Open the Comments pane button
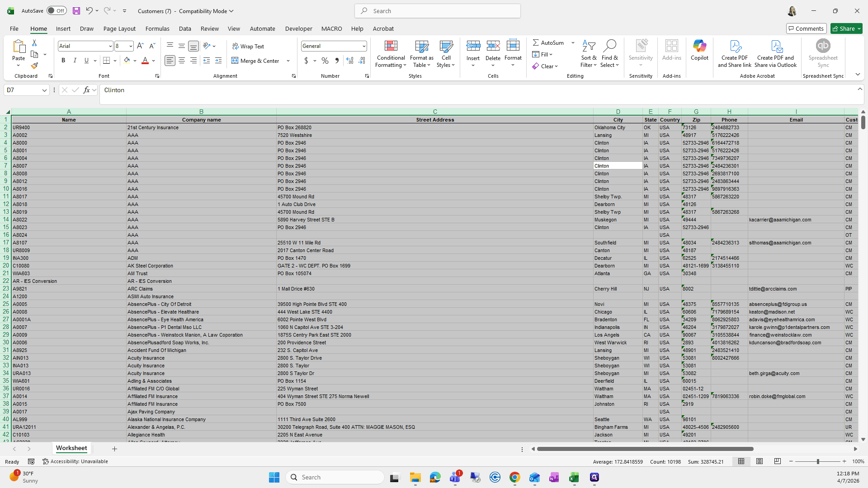This screenshot has height=488, width=868. pyautogui.click(x=806, y=28)
